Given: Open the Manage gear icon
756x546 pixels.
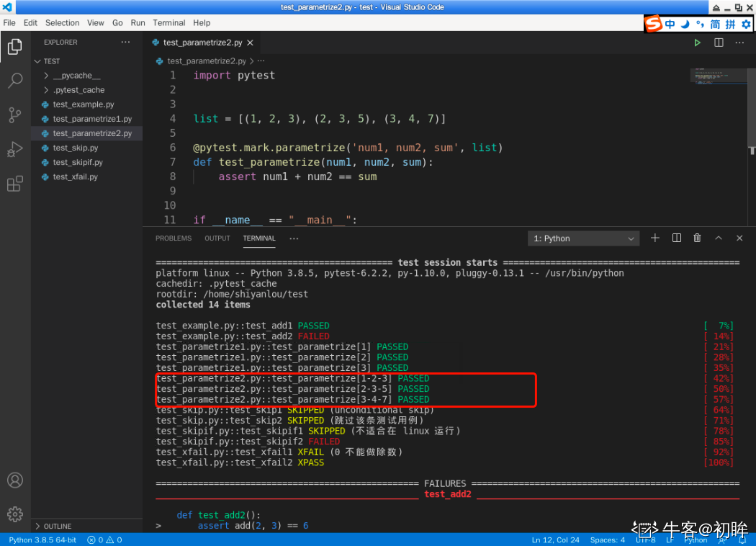Looking at the screenshot, I should coord(15,514).
